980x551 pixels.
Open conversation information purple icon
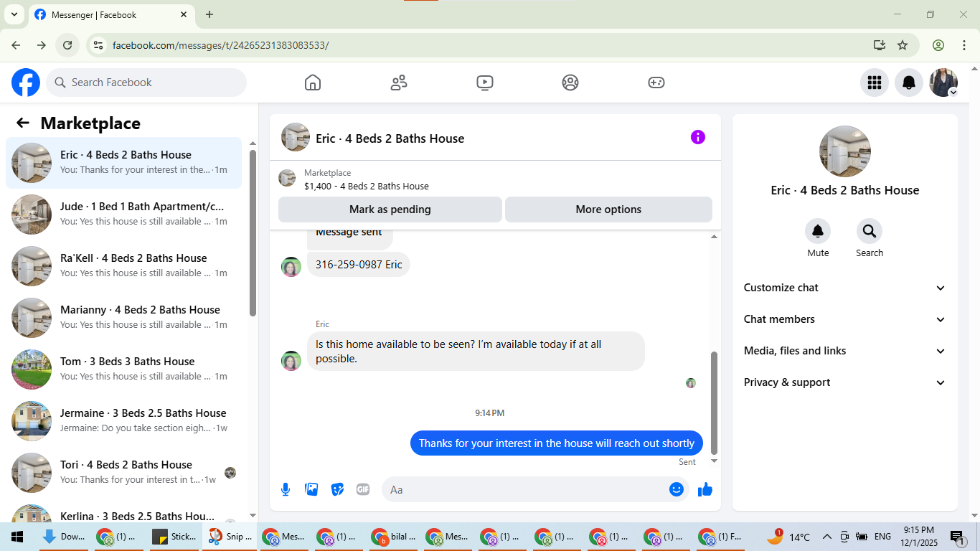pos(698,137)
